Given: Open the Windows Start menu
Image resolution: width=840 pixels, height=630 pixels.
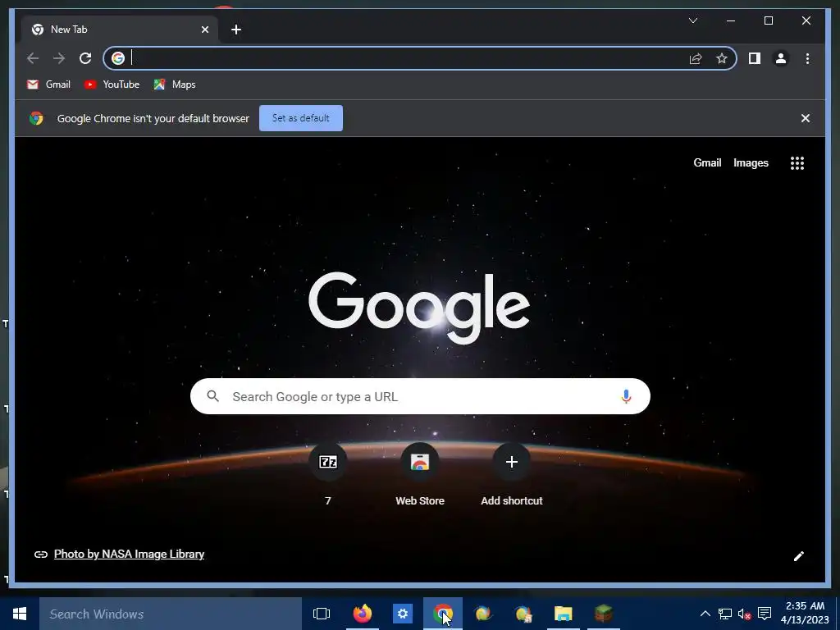Looking at the screenshot, I should (x=20, y=614).
